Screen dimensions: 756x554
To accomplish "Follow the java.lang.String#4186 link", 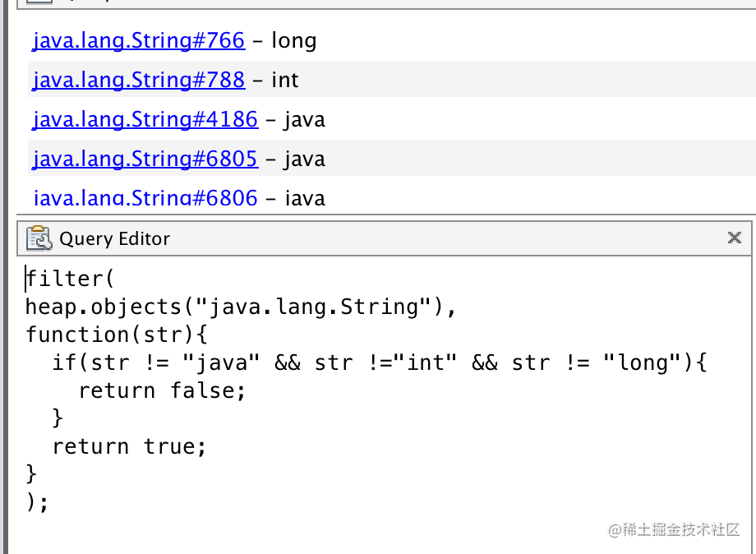I will click(x=145, y=119).
